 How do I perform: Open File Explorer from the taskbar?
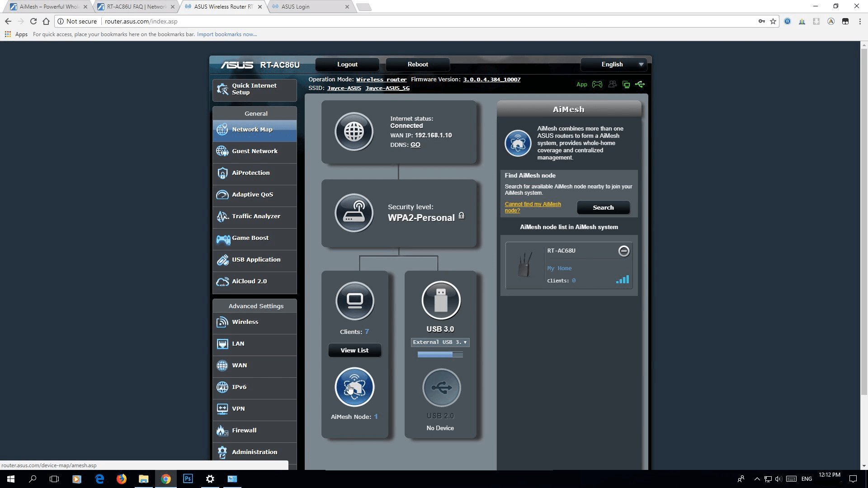point(143,479)
